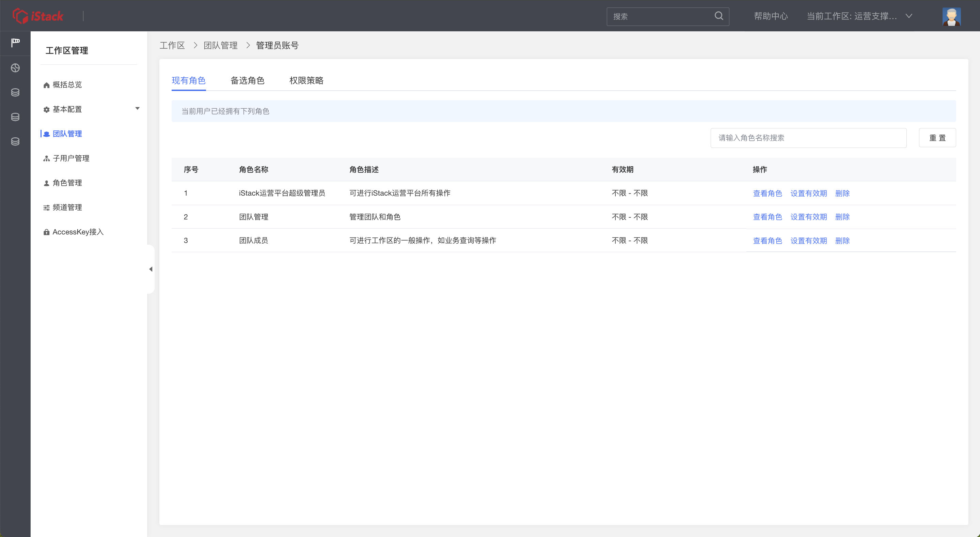Select the flag icon in left rail
Viewport: 980px width, 537px height.
pos(15,43)
